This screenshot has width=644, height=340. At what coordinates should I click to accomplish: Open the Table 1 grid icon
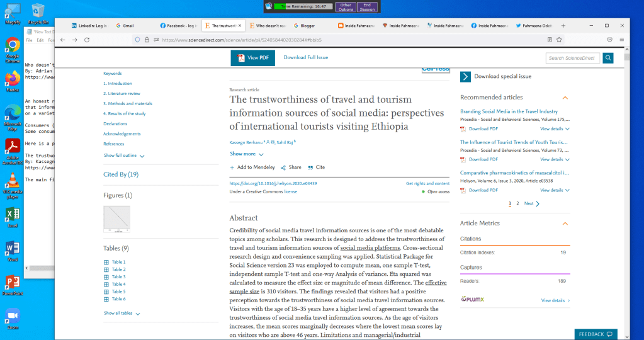click(106, 262)
